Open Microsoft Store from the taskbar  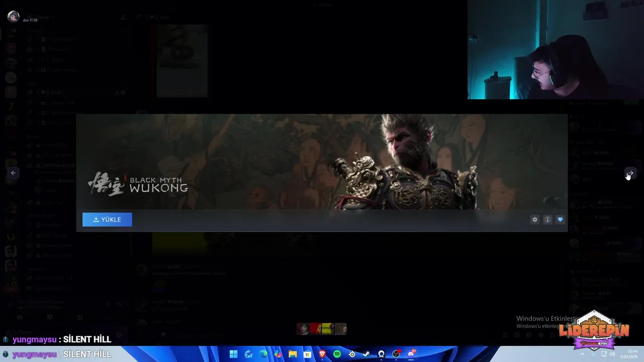(307, 354)
